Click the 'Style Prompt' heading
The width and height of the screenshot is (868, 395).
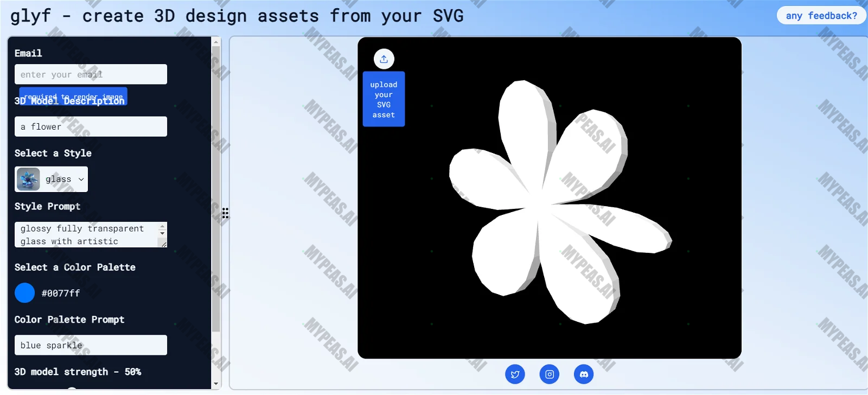point(47,206)
